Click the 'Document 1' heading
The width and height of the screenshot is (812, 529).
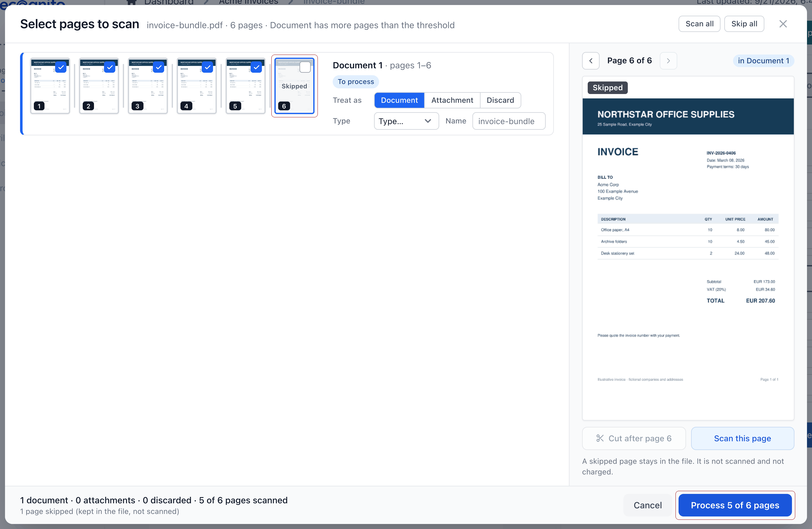click(358, 65)
